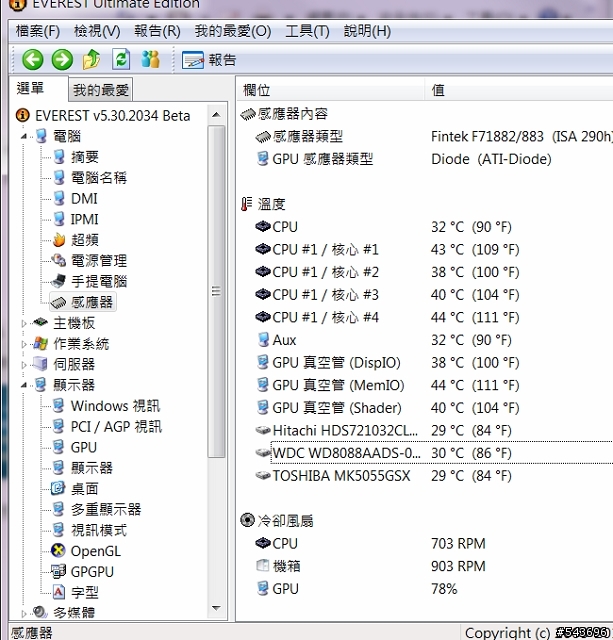613x640 pixels.
Task: Open the 檢視(V) menu
Action: coord(97,31)
